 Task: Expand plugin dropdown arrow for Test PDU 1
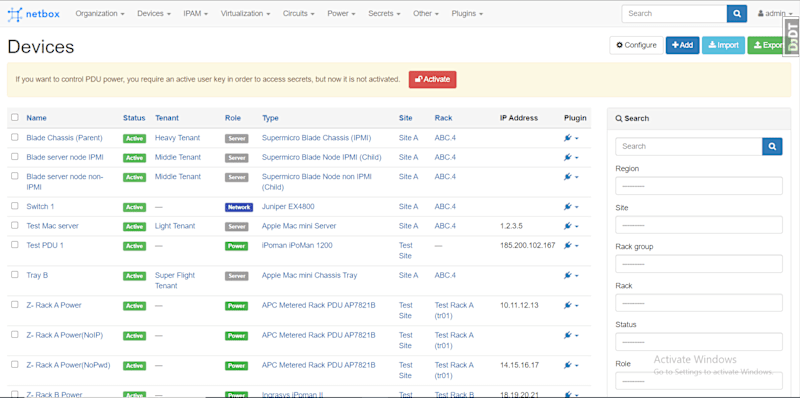577,246
